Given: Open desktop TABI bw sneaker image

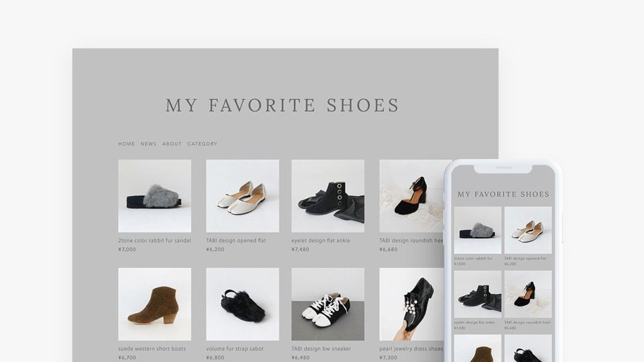Looking at the screenshot, I should [x=328, y=304].
